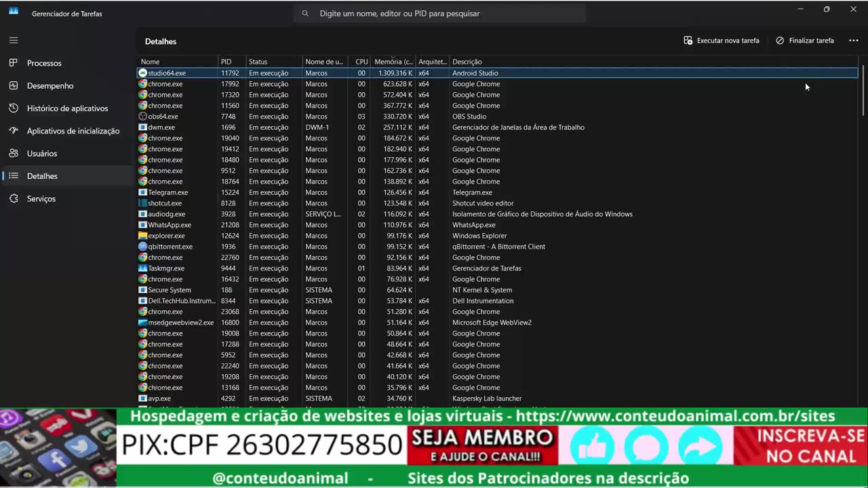
Task: Click the search magnifier icon
Action: [x=305, y=13]
